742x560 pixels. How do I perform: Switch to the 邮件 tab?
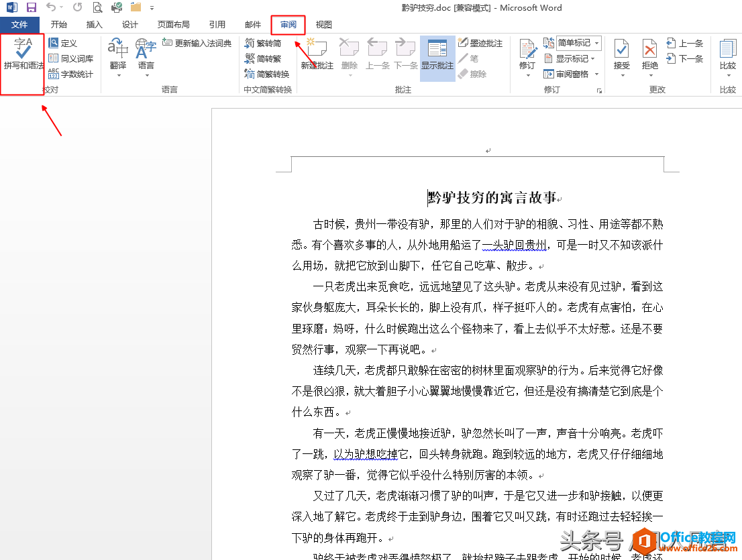coord(253,25)
